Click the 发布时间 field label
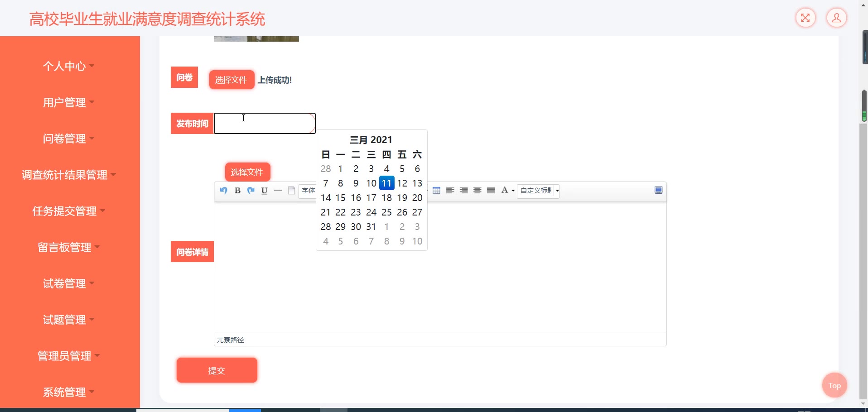This screenshot has width=868, height=412. [192, 124]
